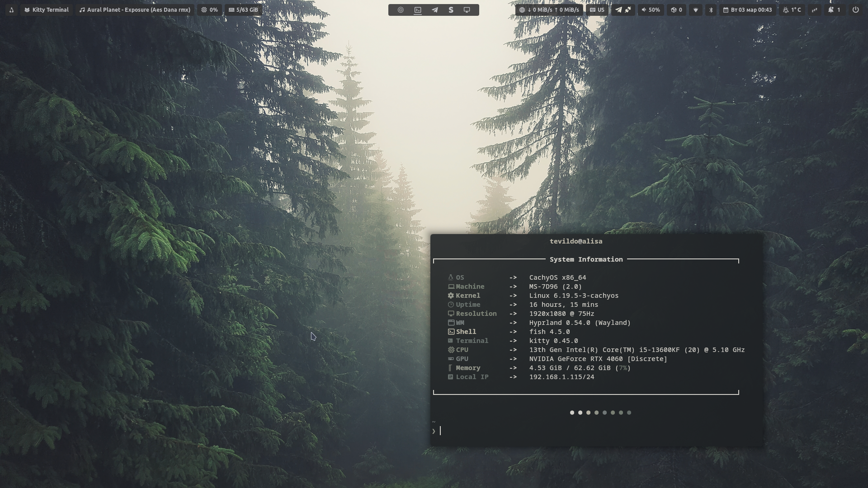This screenshot has height=488, width=868.
Task: Open the workspace with the S icon
Action: point(451,10)
